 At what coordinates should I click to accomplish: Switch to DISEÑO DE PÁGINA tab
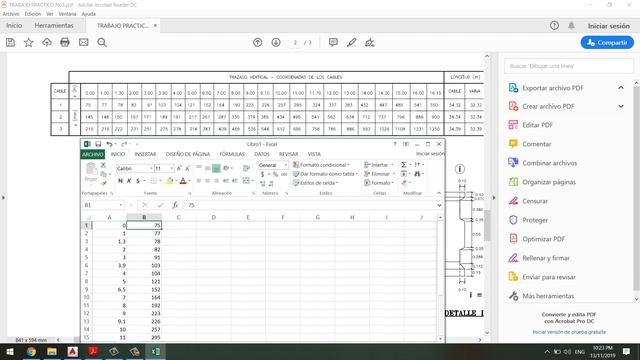pyautogui.click(x=188, y=154)
